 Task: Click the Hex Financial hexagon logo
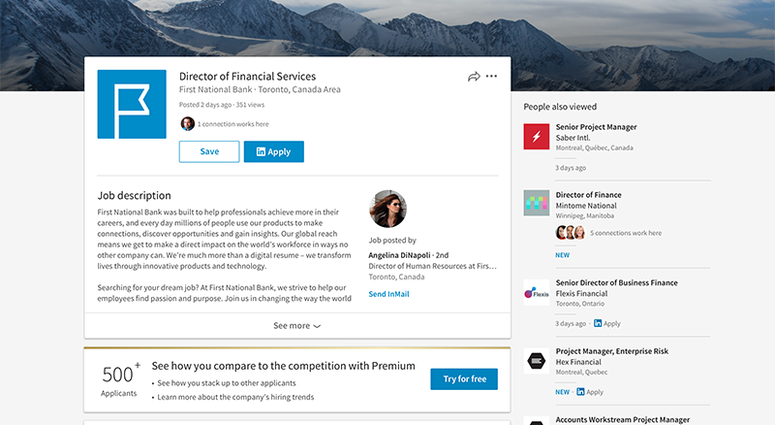[x=536, y=361]
